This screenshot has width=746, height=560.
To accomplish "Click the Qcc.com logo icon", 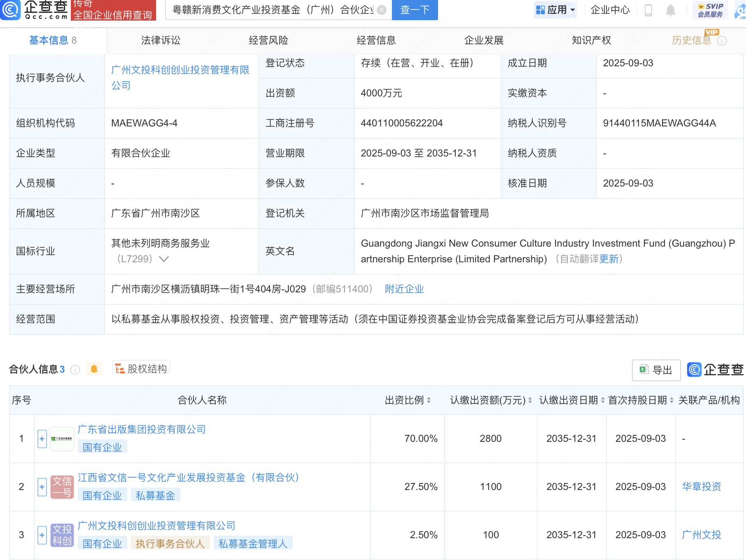I will 10,10.
